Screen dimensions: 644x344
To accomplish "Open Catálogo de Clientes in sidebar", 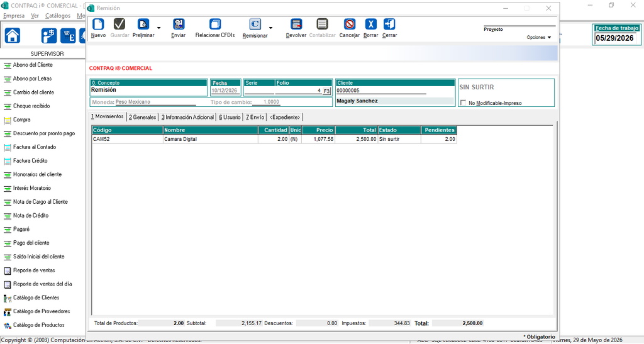I will click(x=36, y=297).
